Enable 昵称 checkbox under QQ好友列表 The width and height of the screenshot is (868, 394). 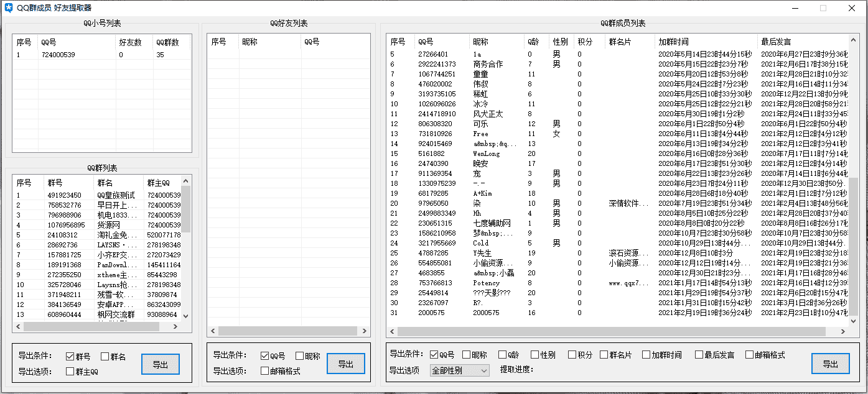[x=300, y=356]
